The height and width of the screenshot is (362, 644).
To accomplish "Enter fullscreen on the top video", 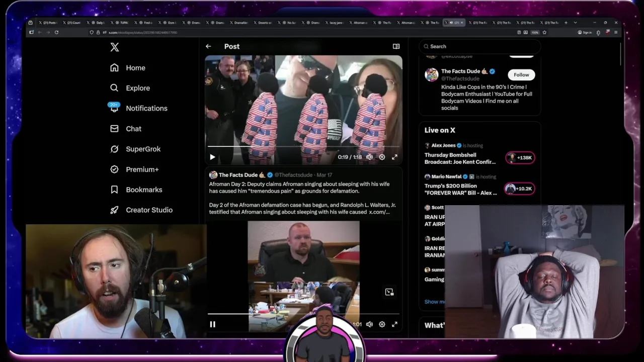I will (394, 157).
